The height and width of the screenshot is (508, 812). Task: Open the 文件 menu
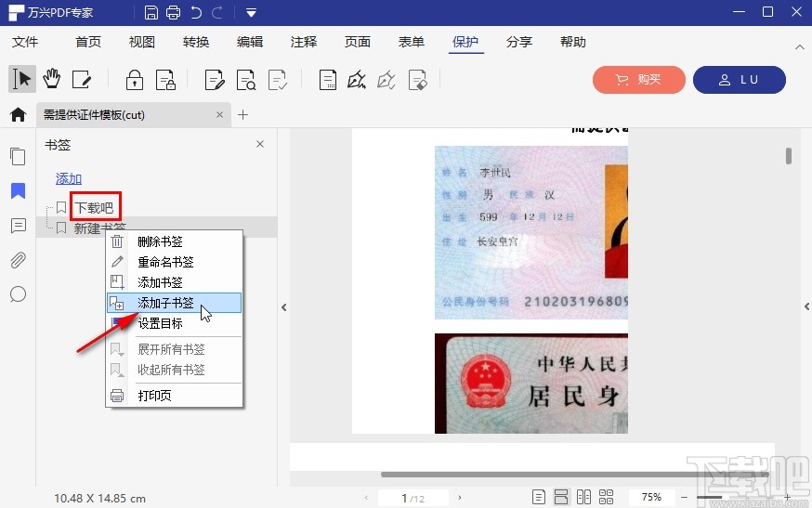pos(25,42)
